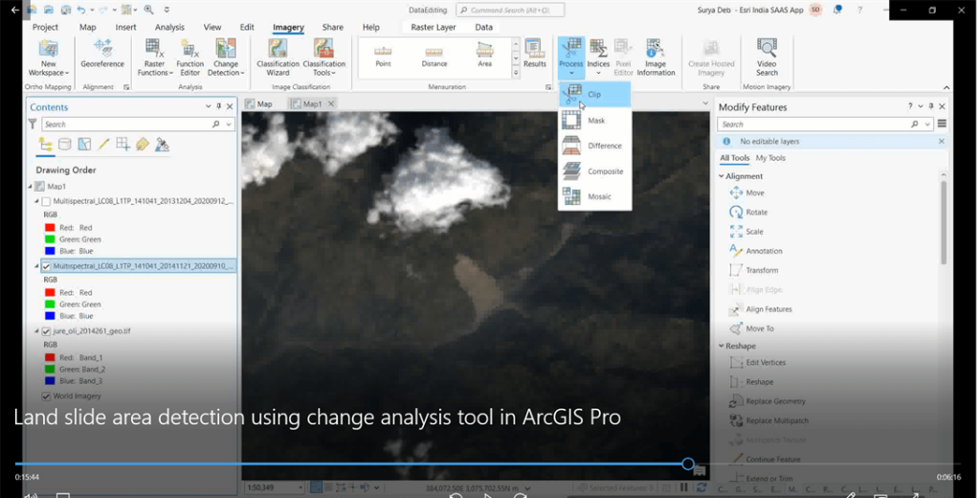980x498 pixels.
Task: Switch to the Analysis ribbon tab
Action: tap(169, 28)
